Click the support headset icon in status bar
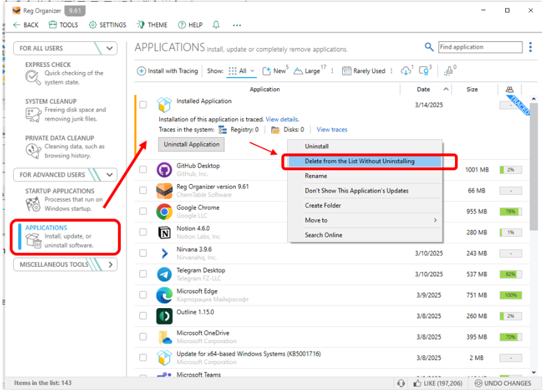The image size is (544, 392). coord(400,383)
